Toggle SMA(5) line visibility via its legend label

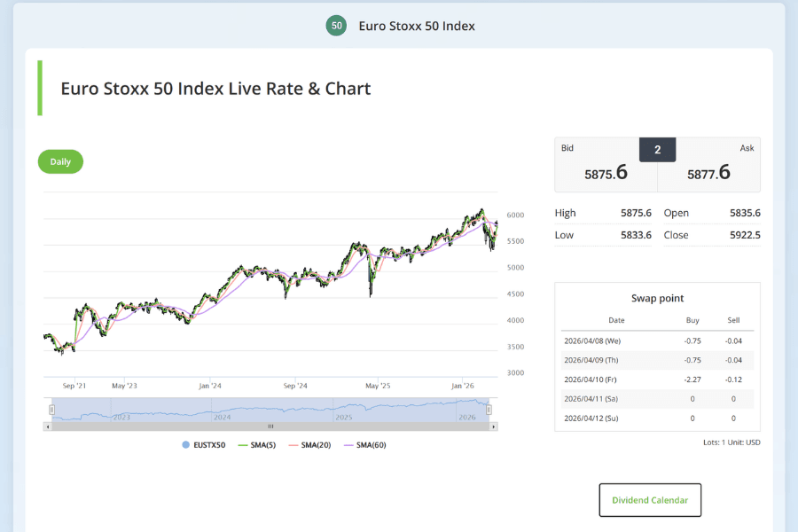click(x=263, y=444)
